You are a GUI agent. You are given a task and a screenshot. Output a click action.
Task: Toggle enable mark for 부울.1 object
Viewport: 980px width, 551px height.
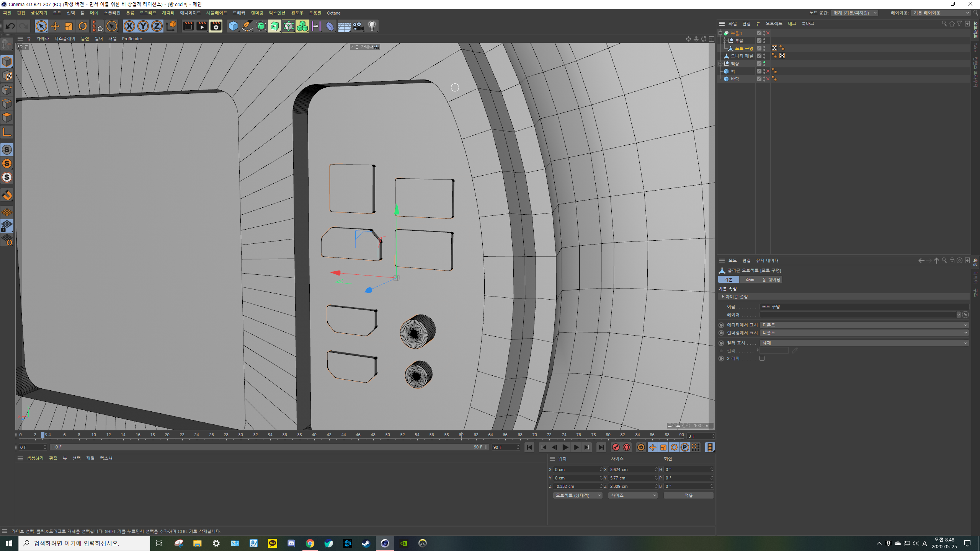(x=768, y=33)
